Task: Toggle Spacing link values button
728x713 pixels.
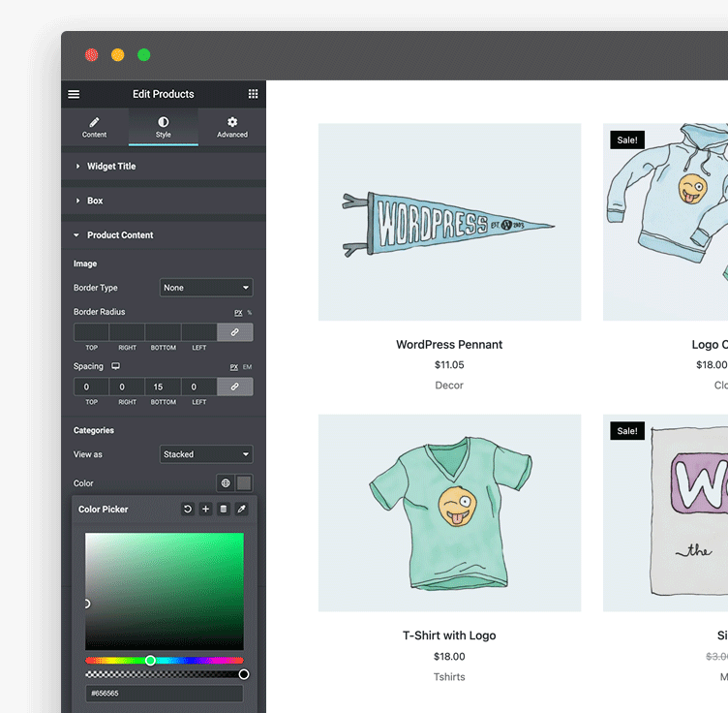Action: (235, 387)
